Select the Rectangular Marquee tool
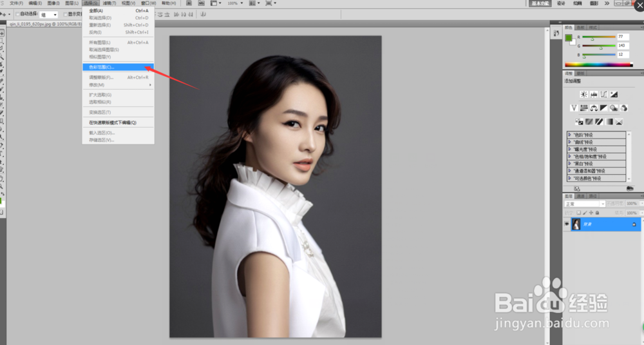Screen dimensions: 644x345 3,41
